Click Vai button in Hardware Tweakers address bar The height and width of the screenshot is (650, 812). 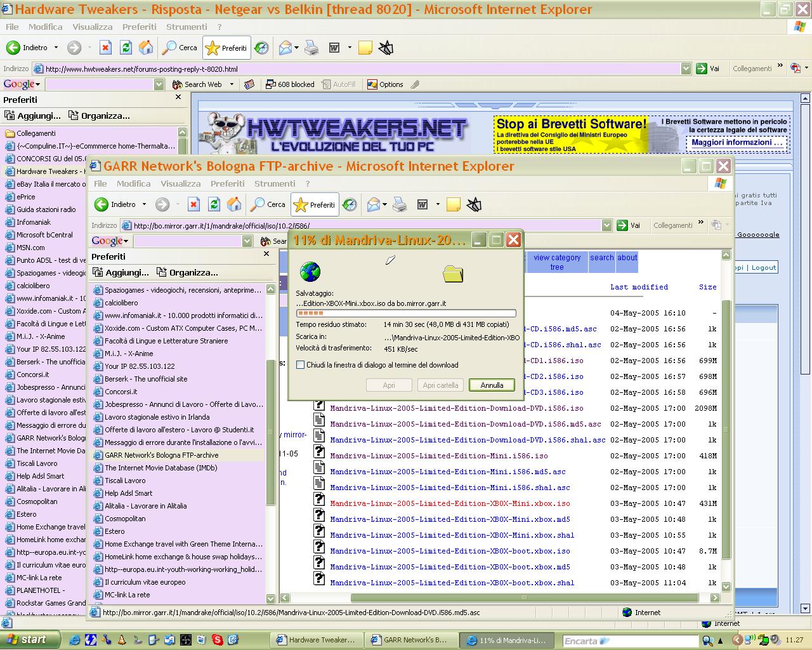tap(709, 69)
